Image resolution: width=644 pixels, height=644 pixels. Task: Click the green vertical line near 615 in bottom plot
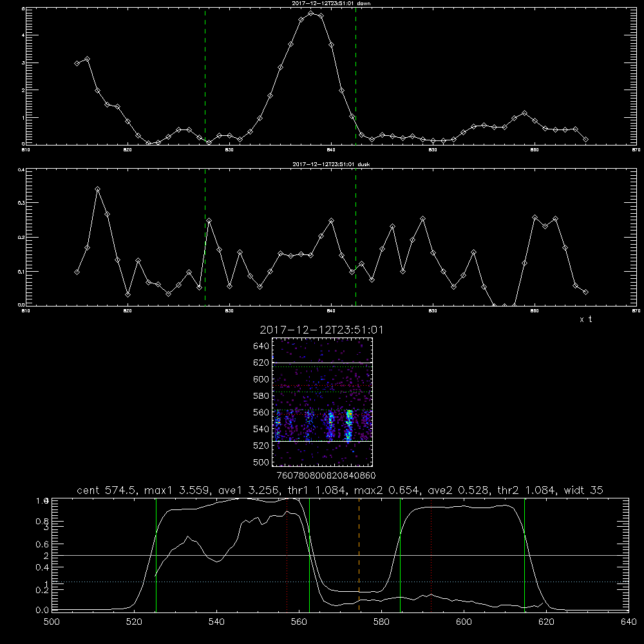tap(524, 554)
